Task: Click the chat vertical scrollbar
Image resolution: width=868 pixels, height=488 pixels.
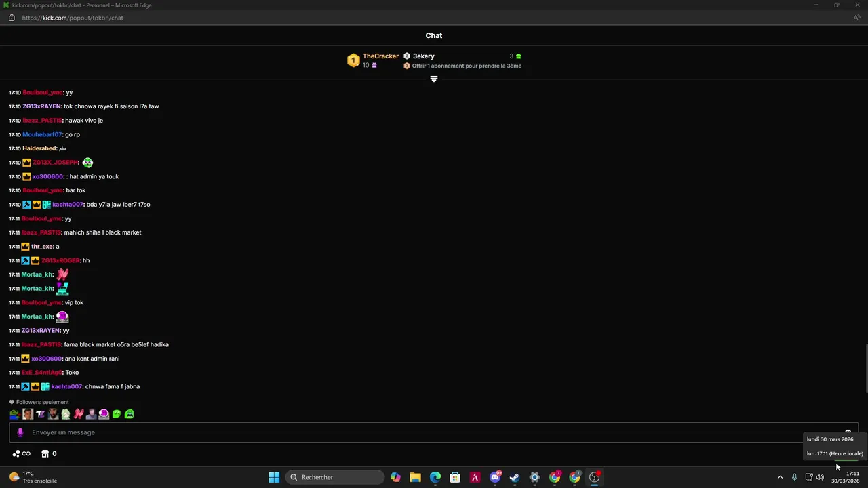Action: 865,368
